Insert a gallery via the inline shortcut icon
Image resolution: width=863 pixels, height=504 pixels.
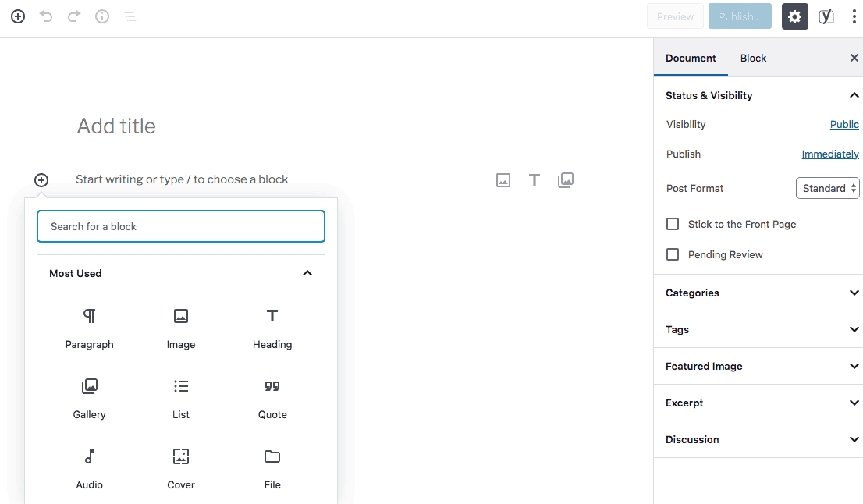pos(565,180)
